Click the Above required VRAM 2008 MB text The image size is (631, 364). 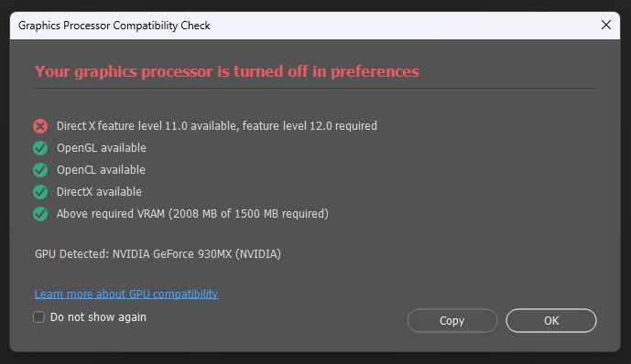click(192, 214)
